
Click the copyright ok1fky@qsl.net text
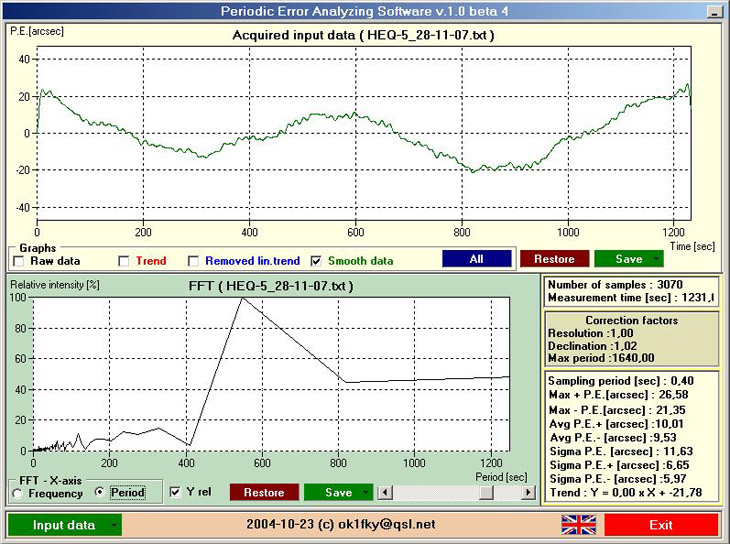pos(341,524)
